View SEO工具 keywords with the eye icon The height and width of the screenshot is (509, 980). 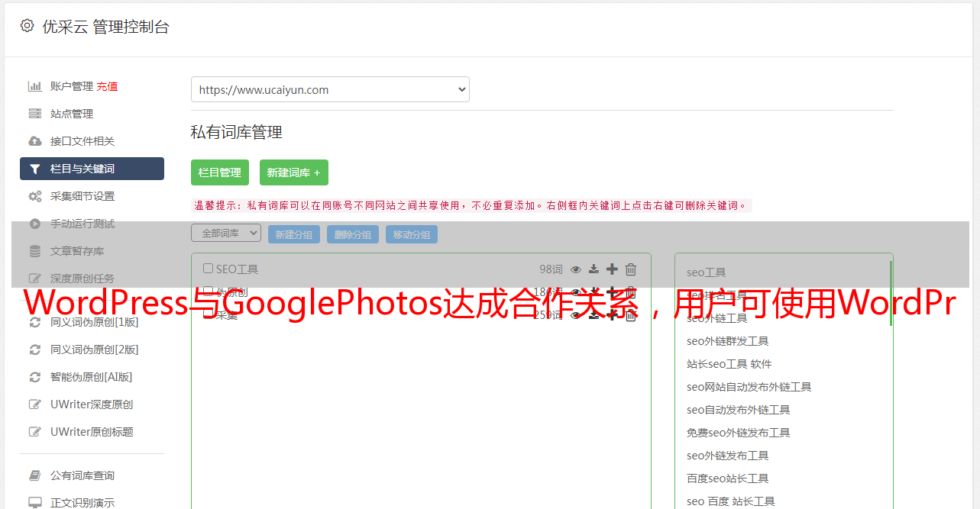pos(576,269)
